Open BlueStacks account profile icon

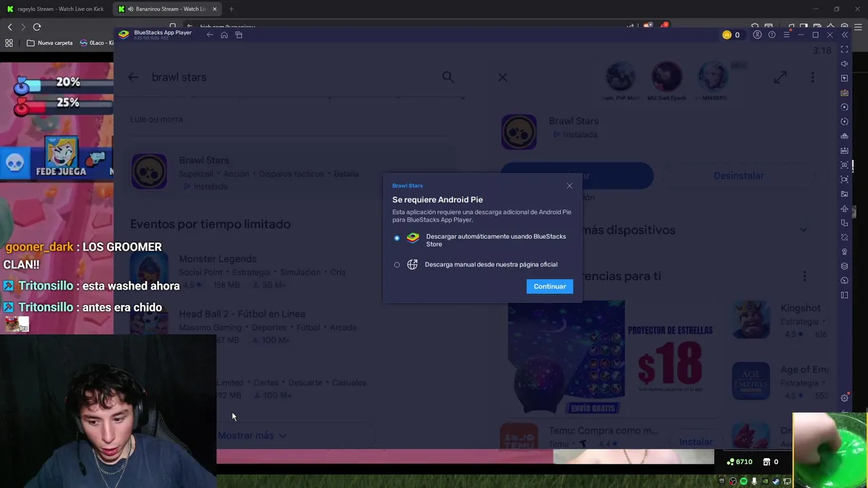click(x=757, y=35)
